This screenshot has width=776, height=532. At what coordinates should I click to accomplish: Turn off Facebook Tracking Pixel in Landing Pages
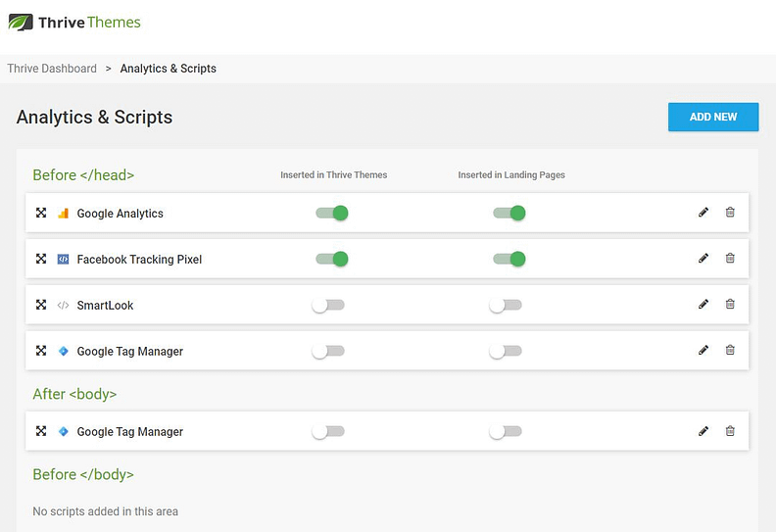click(x=509, y=259)
